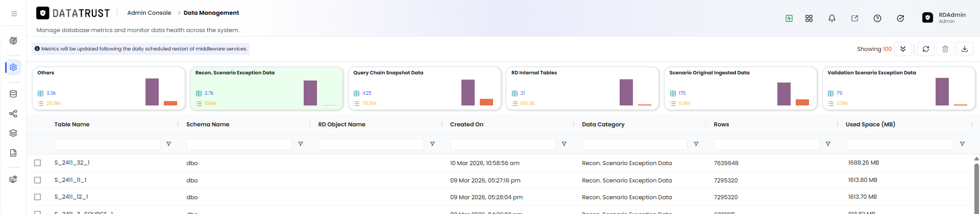Select Validation Scenario Exception Data card

(898, 88)
